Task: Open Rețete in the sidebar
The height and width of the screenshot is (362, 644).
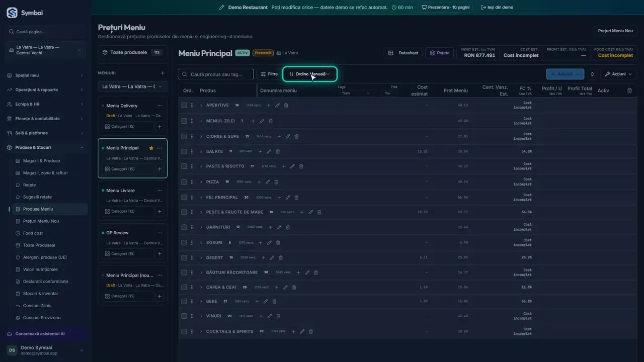Action: point(29,185)
